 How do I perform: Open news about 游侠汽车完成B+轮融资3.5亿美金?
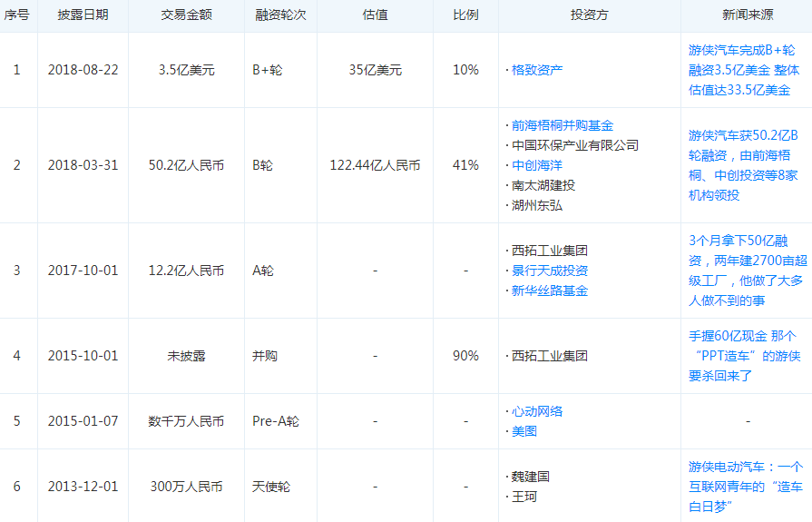click(743, 70)
